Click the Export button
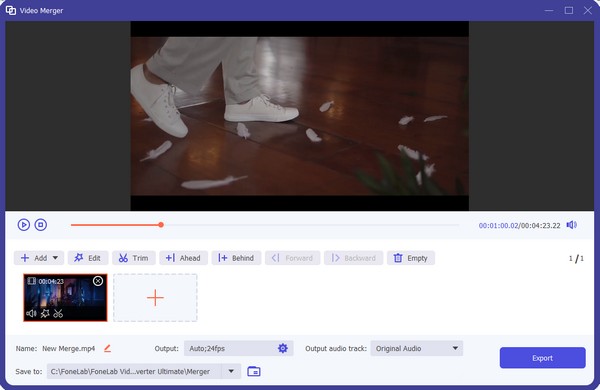Image resolution: width=600 pixels, height=390 pixels. click(543, 358)
